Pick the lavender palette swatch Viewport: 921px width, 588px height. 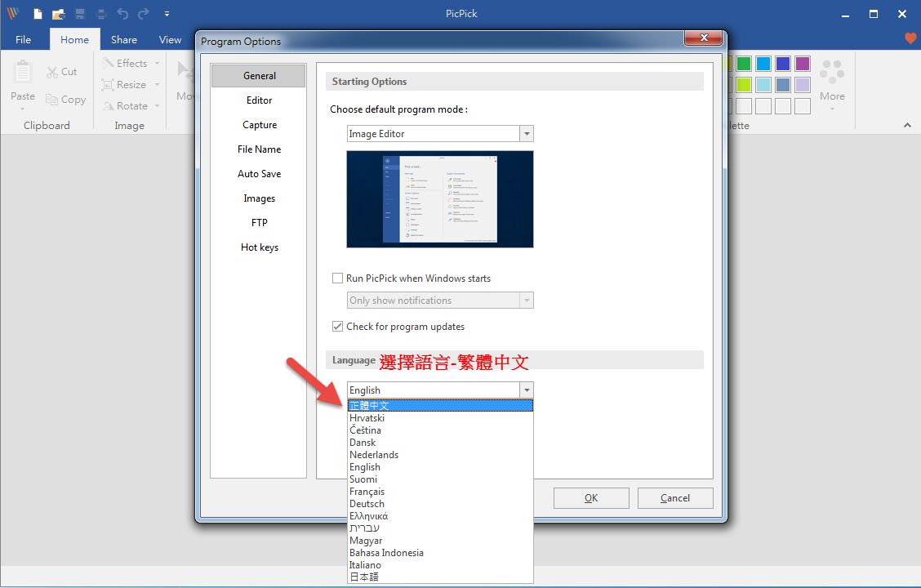[x=803, y=85]
